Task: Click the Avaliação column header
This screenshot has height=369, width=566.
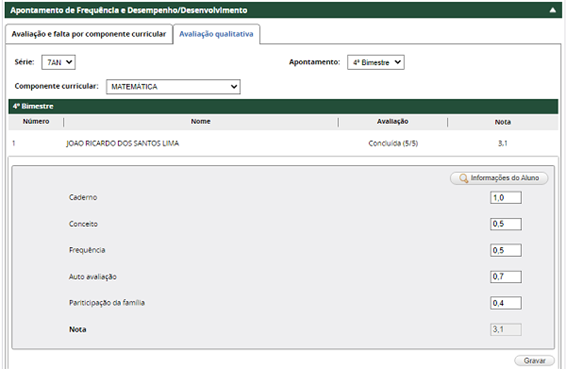Action: click(393, 122)
